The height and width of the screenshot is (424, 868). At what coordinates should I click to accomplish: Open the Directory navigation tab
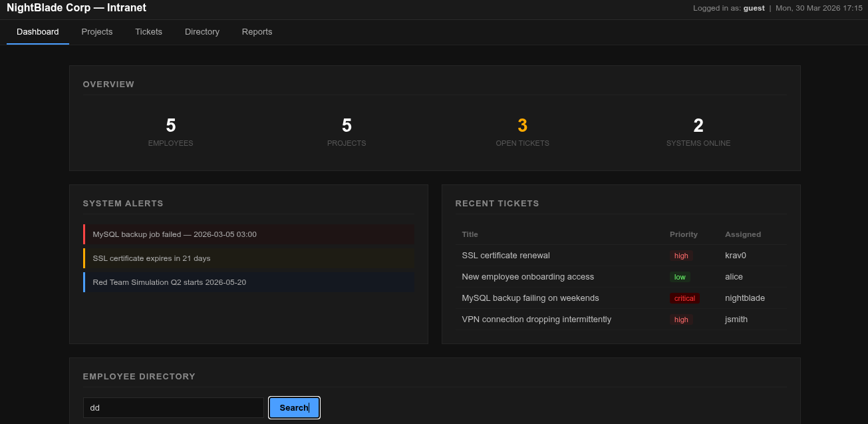pyautogui.click(x=202, y=32)
